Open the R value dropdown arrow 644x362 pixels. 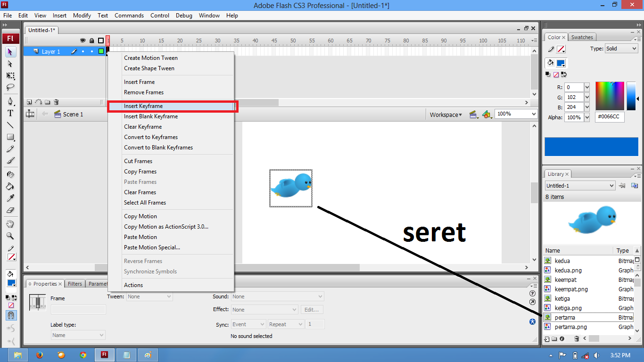[x=587, y=87]
